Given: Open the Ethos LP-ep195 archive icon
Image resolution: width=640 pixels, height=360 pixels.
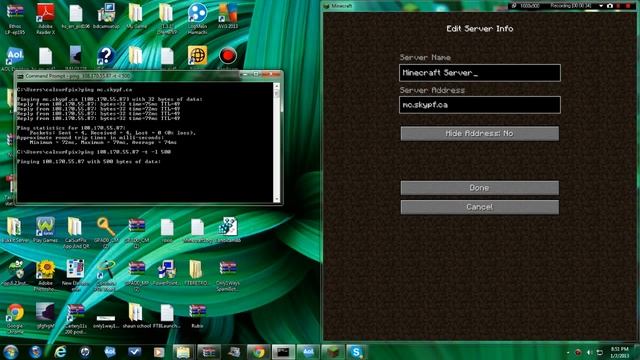Looking at the screenshot, I should pos(15,18).
